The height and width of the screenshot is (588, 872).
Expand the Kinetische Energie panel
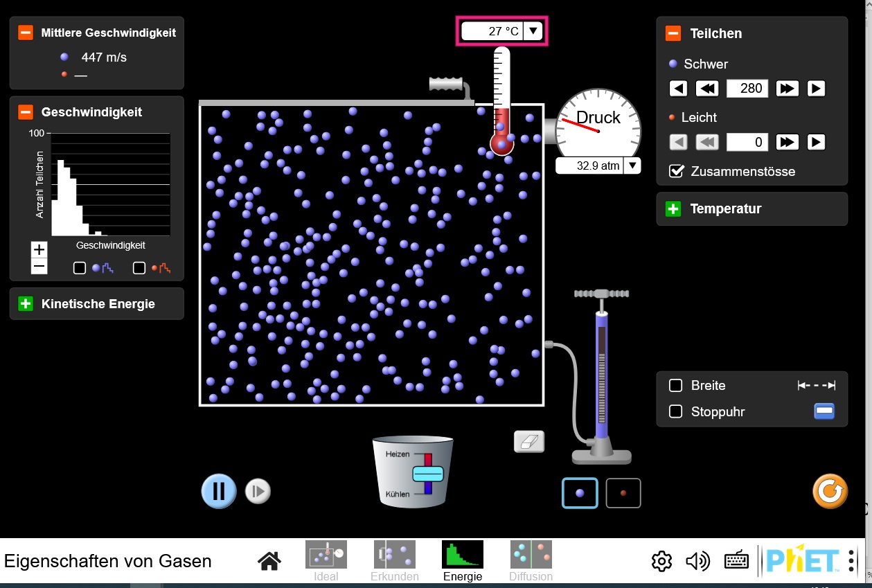click(26, 303)
